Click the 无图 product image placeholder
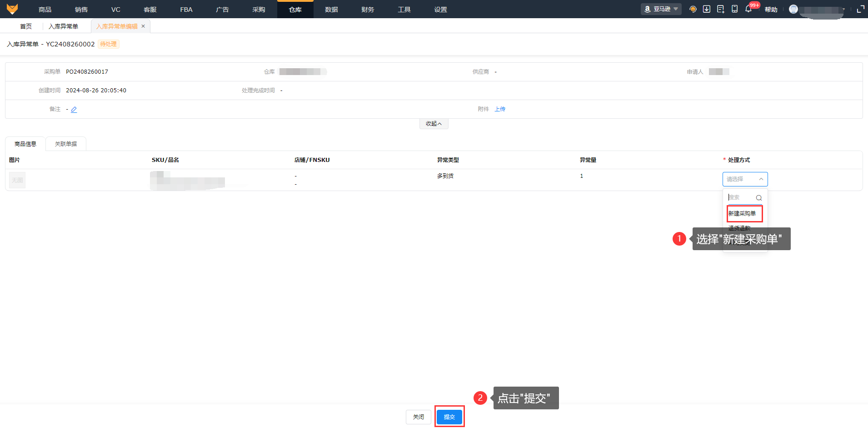 click(17, 180)
